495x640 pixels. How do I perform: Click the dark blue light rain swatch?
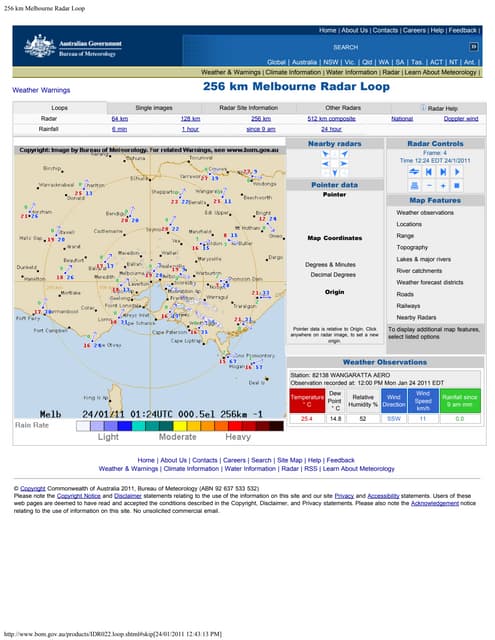point(124,426)
